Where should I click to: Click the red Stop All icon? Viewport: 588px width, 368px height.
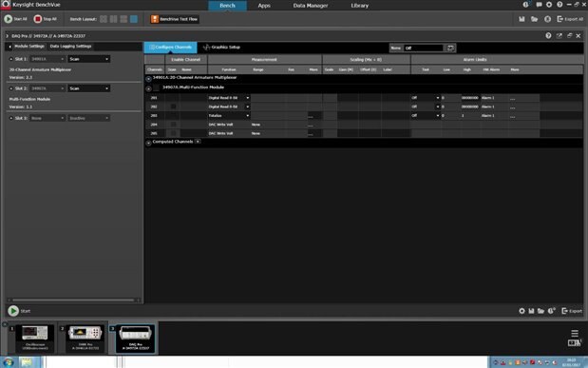click(x=37, y=19)
